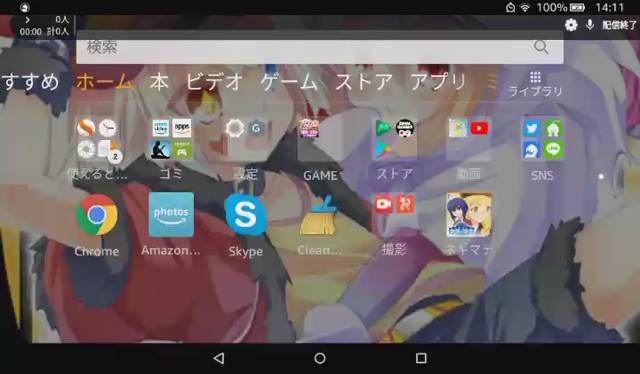
Task: Select the アプリ tab
Action: click(438, 82)
